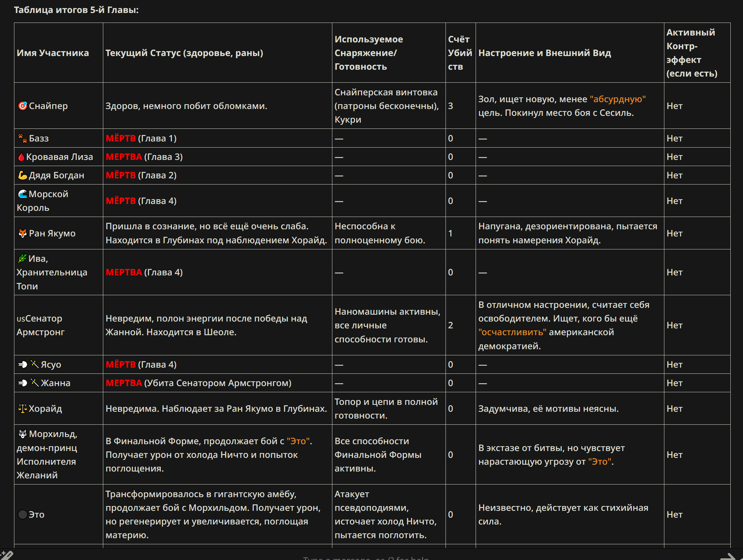743x560 pixels.
Task: Click the flexed arm emoji beside Дядя Богдан
Action: point(23,175)
